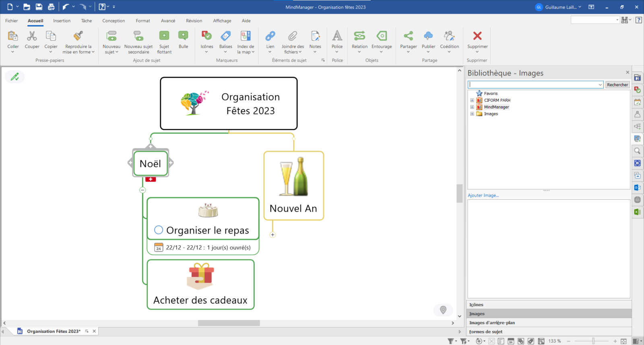Click the Publier cloud icon

click(x=428, y=37)
